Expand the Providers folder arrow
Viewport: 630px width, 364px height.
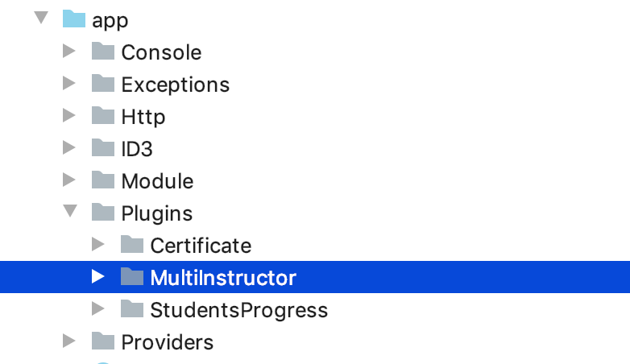tap(69, 341)
